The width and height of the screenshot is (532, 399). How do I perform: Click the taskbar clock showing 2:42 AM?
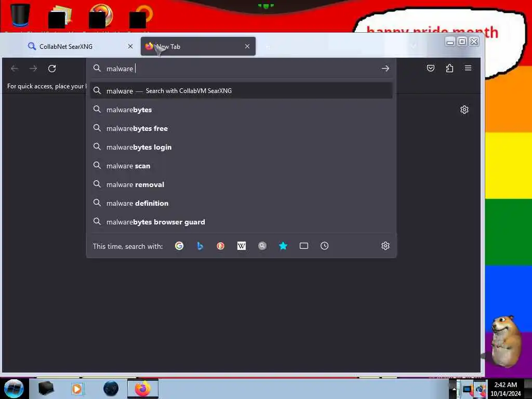click(505, 389)
